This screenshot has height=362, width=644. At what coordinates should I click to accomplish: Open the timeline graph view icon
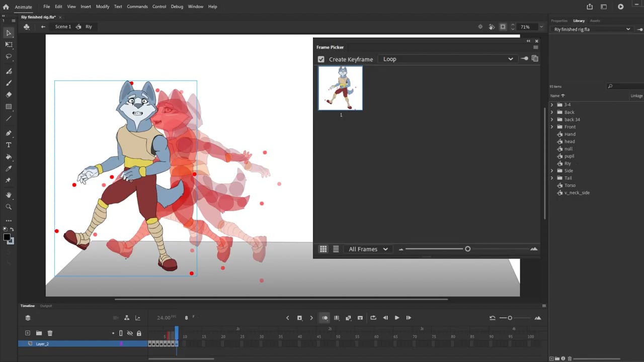[138, 318]
